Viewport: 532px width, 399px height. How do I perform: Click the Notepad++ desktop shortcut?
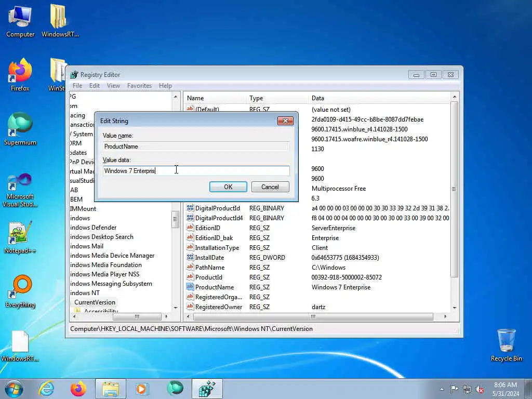tap(20, 237)
